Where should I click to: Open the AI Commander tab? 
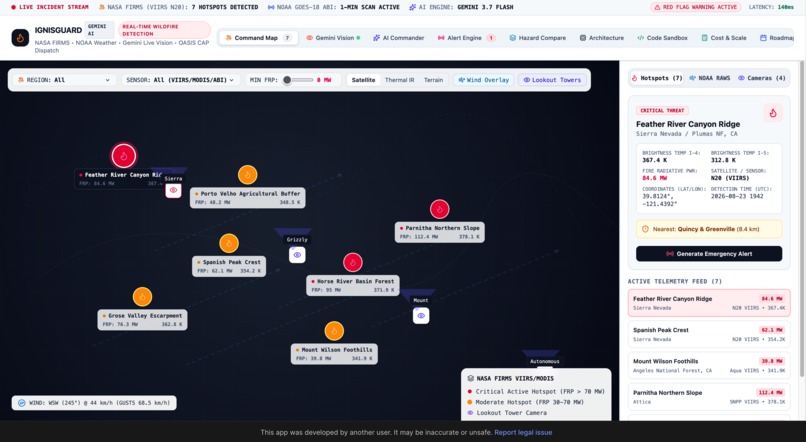pyautogui.click(x=398, y=38)
